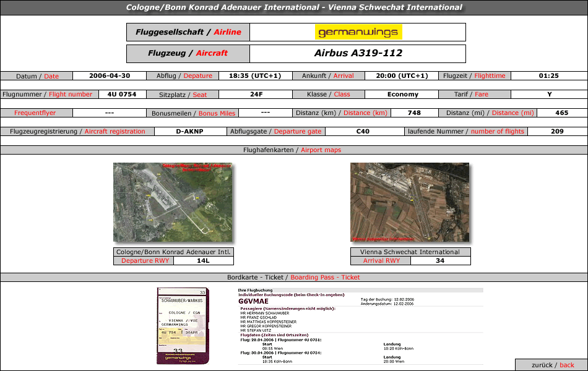The width and height of the screenshot is (588, 371).
Task: Click the Flugzeug / Aircraft label
Action: [x=188, y=54]
